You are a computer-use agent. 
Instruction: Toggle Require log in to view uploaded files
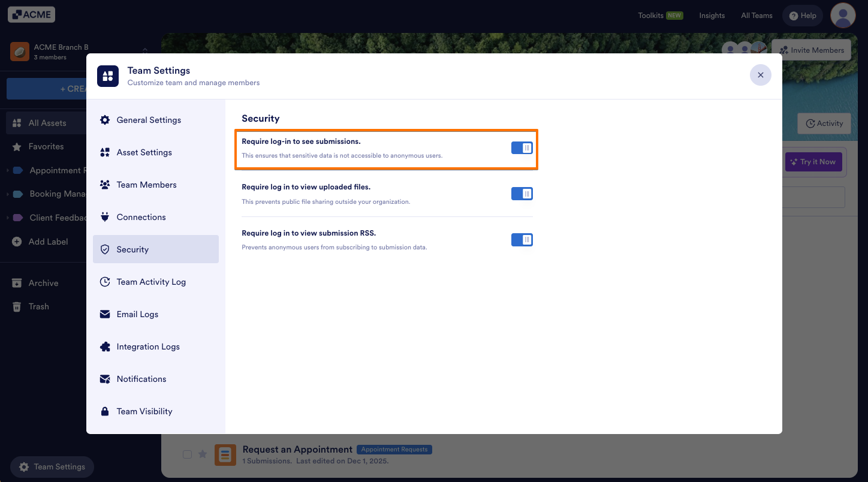(x=522, y=194)
